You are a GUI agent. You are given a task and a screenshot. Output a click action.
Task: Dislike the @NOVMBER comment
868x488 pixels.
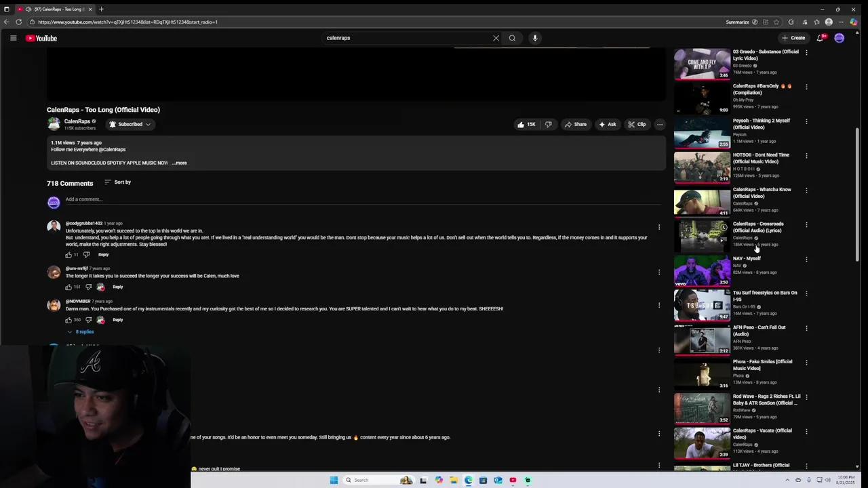88,320
